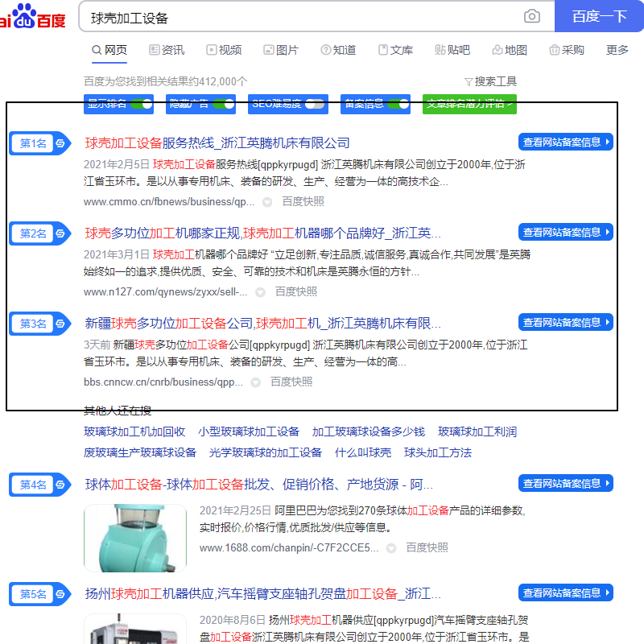Viewport: 644px width, 644px height.
Task: Click the camera image search icon
Action: tap(531, 16)
